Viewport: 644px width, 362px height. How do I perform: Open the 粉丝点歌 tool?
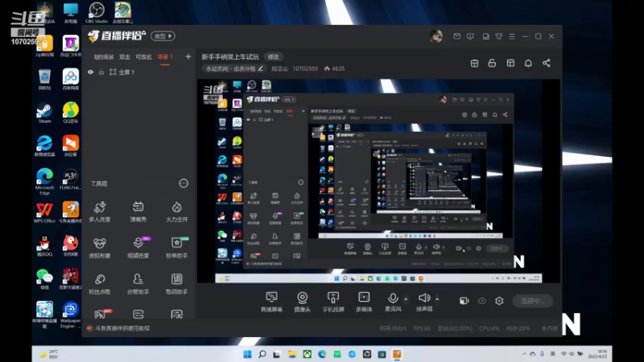[100, 284]
